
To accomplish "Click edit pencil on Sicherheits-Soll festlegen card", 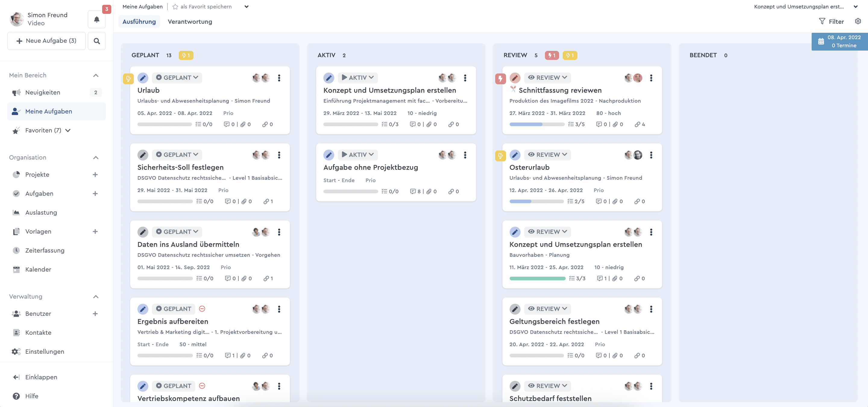I will pyautogui.click(x=143, y=155).
